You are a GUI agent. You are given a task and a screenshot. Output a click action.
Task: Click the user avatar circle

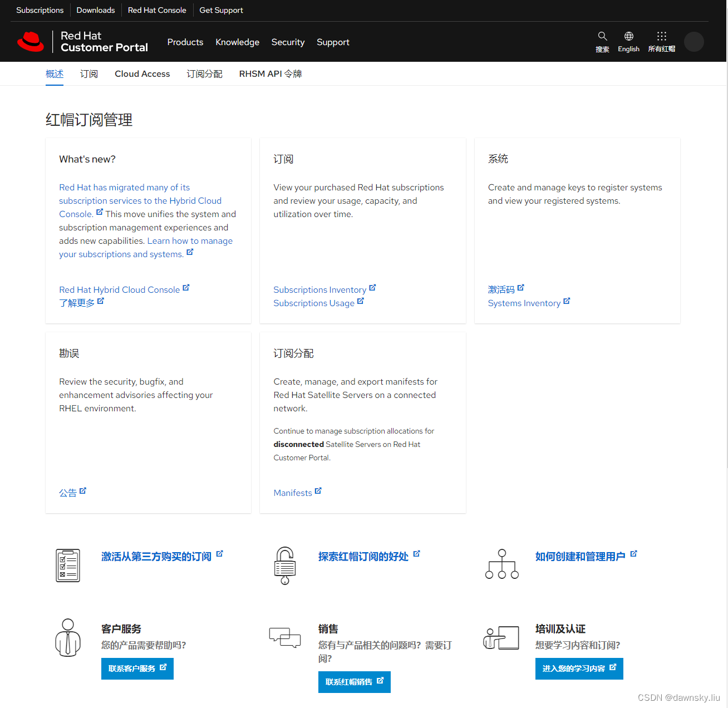click(694, 42)
